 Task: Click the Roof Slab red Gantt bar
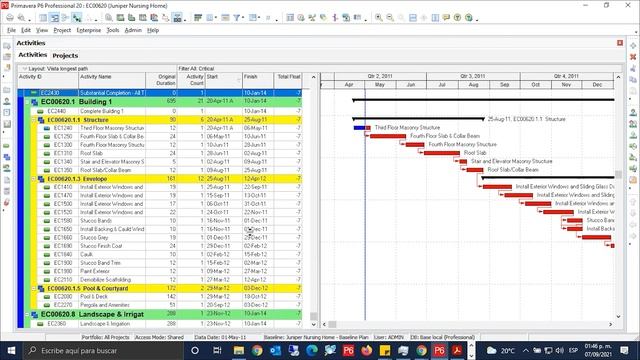(442, 153)
